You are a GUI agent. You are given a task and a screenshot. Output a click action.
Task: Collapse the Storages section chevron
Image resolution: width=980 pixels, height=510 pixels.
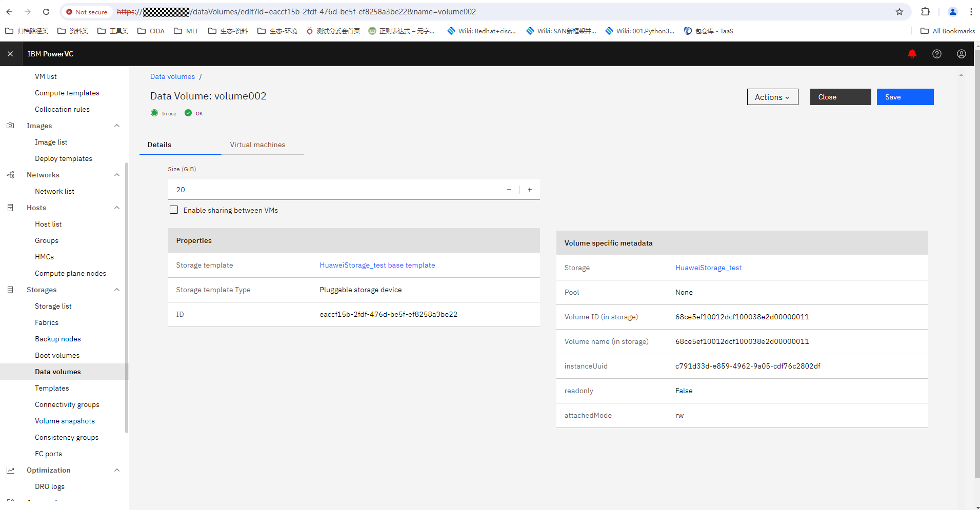pos(117,290)
